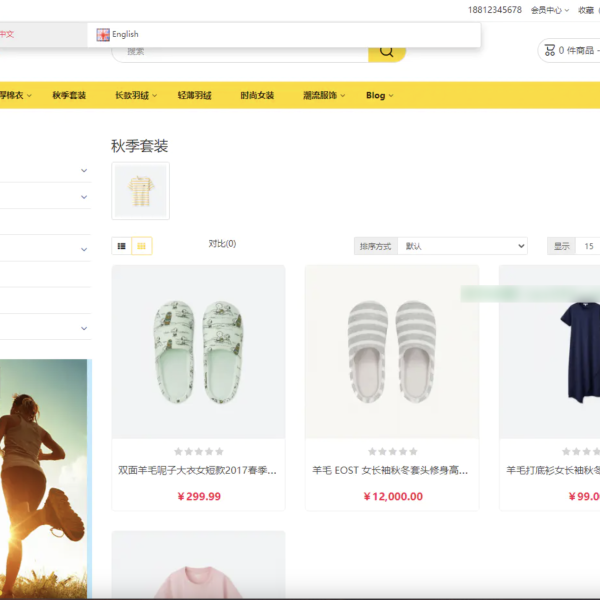Open 轻薄羽绒 navigation menu item
The height and width of the screenshot is (600, 600).
tap(194, 95)
